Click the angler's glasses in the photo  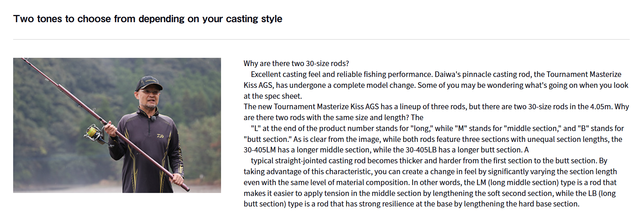click(x=147, y=92)
